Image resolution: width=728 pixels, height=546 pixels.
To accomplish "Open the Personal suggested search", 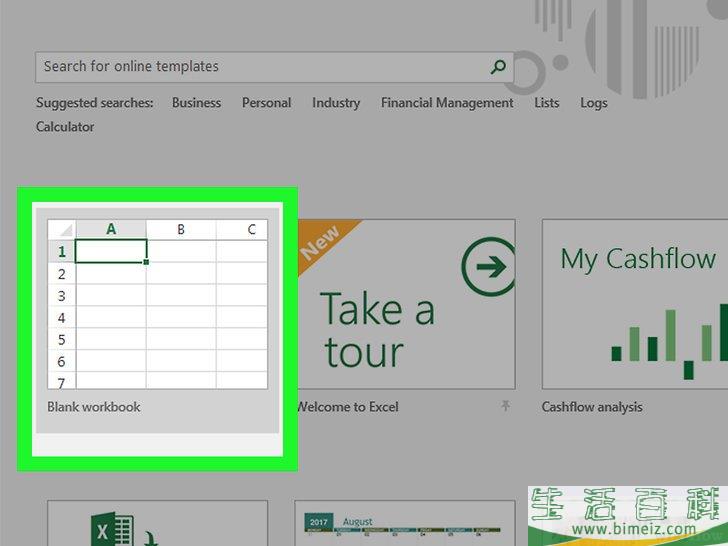I will point(266,103).
